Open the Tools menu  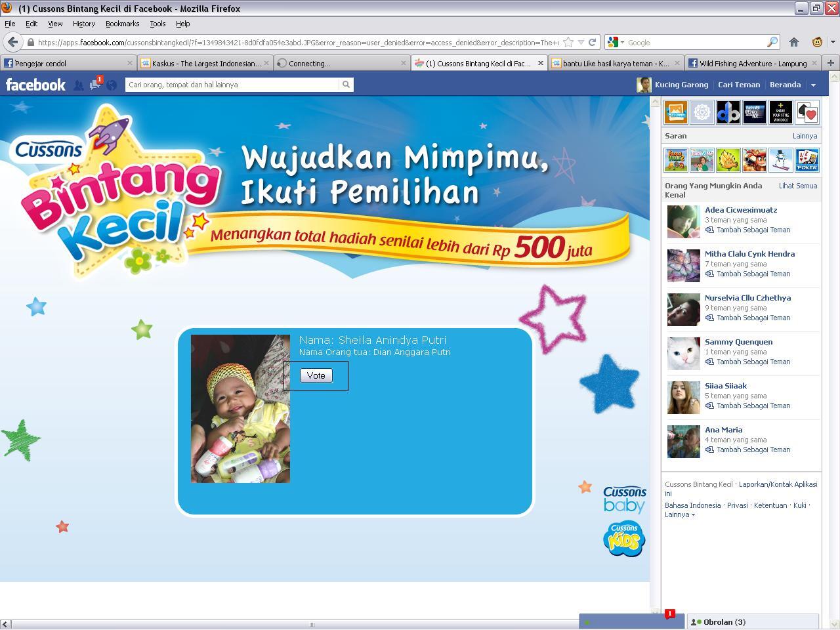coord(157,24)
